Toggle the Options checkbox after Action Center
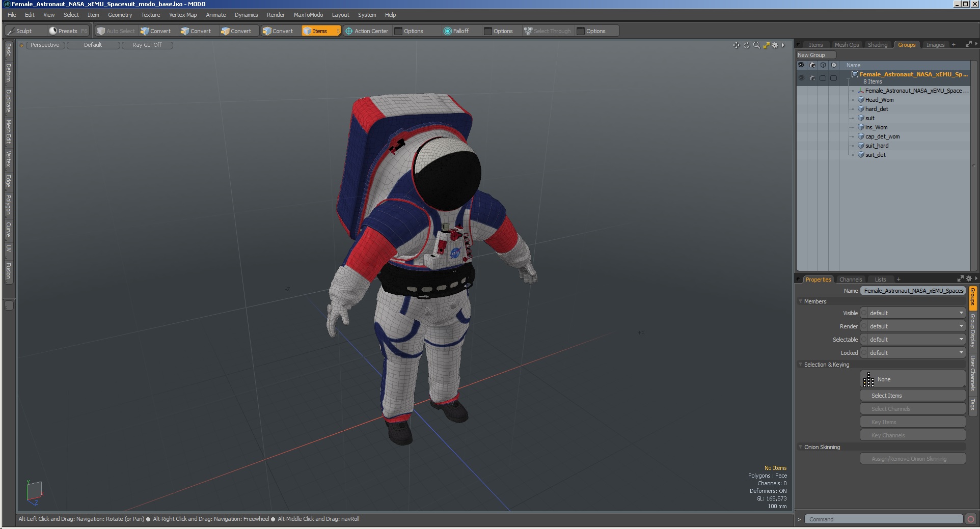The image size is (980, 529). (399, 31)
